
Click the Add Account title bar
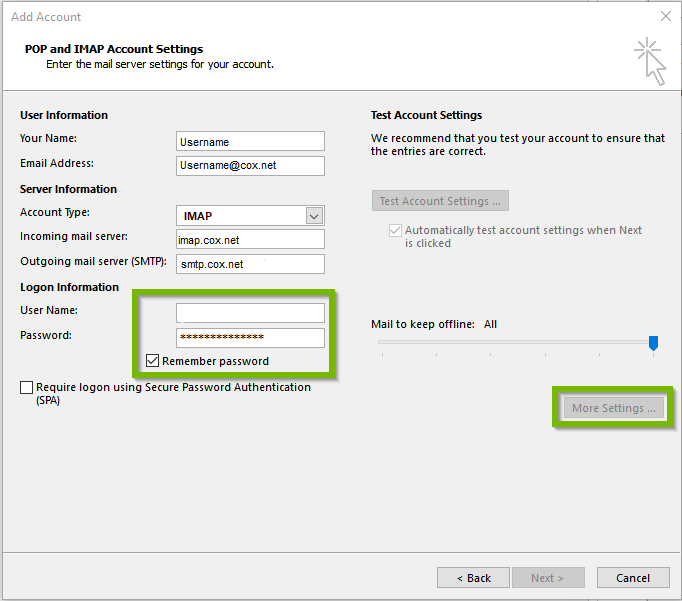[x=300, y=16]
